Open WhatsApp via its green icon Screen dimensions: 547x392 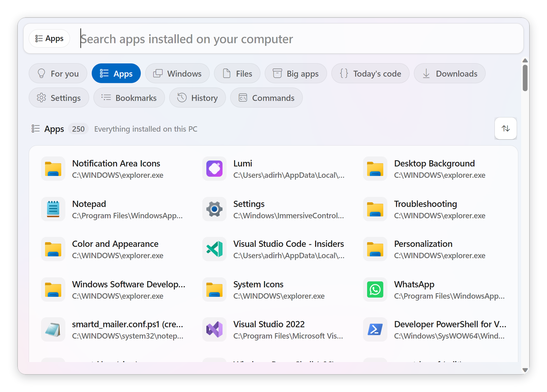pos(375,289)
